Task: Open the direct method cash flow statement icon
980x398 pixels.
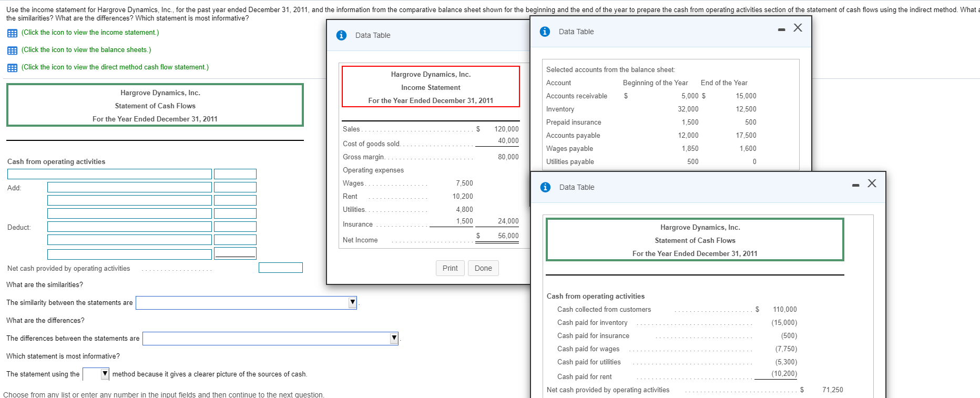Action: pyautogui.click(x=12, y=68)
